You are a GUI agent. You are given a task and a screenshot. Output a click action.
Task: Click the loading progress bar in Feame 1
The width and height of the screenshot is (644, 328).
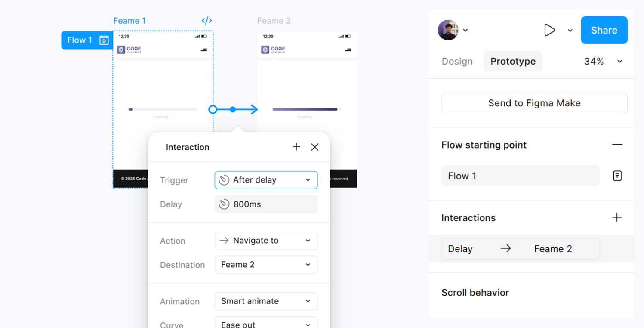(x=162, y=109)
